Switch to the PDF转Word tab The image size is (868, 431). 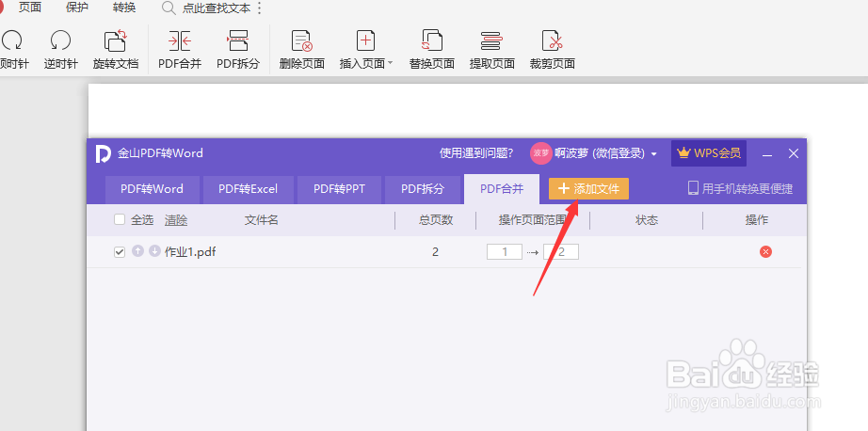coord(152,189)
